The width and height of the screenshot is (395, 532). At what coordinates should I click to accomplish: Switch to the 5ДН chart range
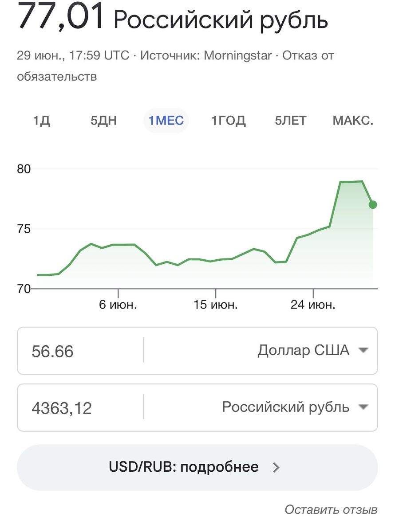pos(103,121)
